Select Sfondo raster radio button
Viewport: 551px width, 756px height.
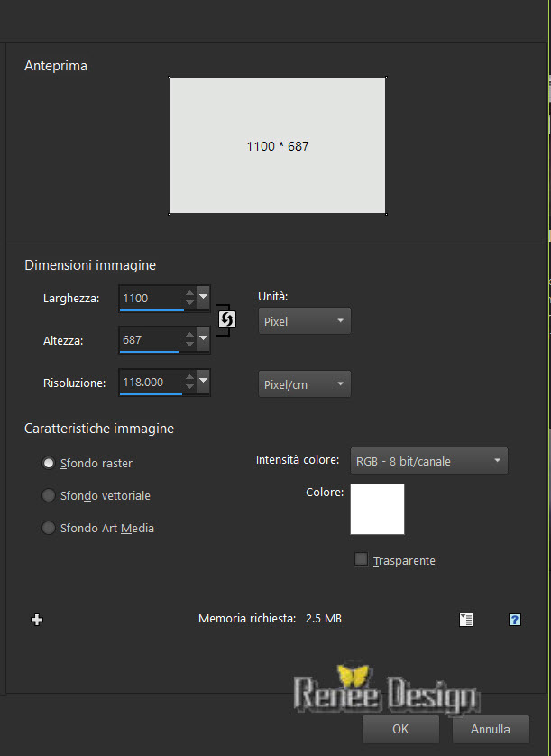pyautogui.click(x=48, y=463)
